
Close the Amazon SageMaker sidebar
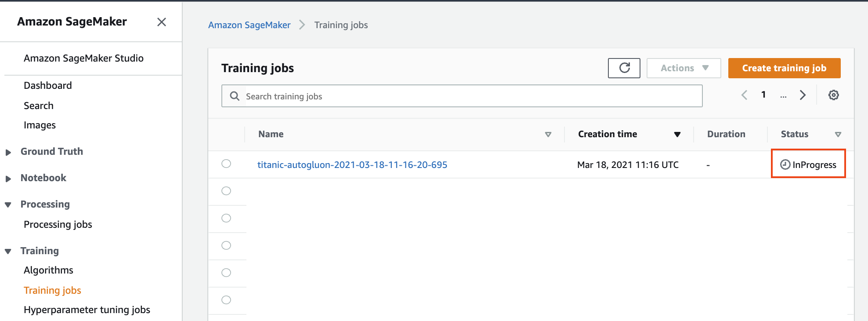point(162,22)
